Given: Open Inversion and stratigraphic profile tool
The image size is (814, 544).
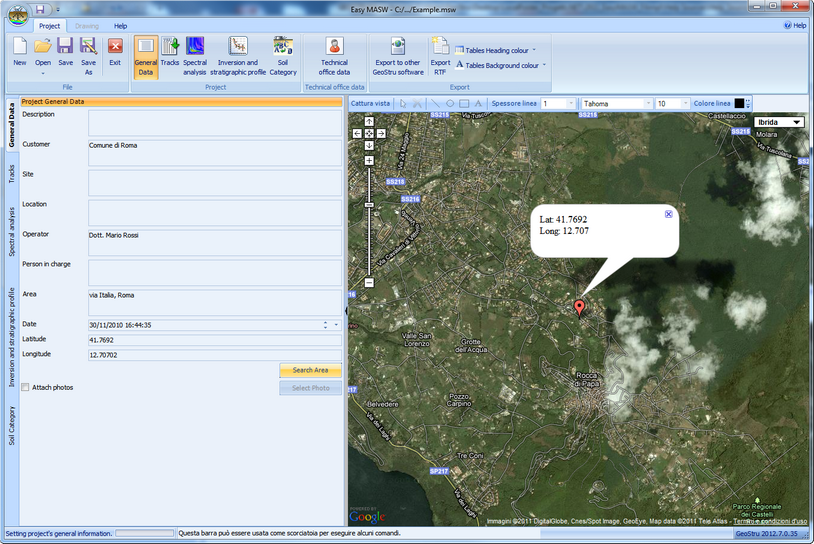Looking at the screenshot, I should (x=238, y=56).
